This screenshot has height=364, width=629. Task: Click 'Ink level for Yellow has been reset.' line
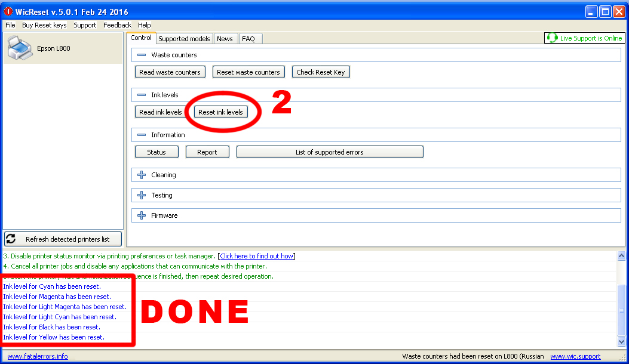click(54, 337)
